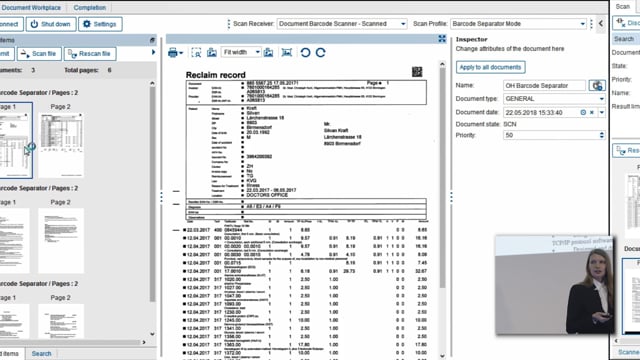Switch to the Completion tab

(89, 7)
